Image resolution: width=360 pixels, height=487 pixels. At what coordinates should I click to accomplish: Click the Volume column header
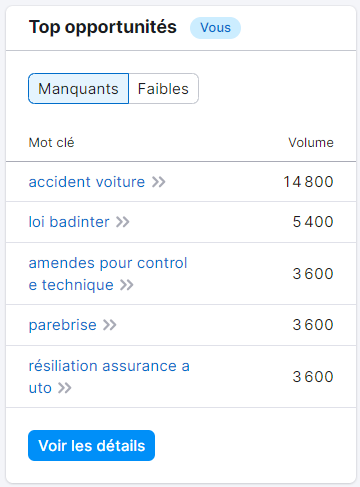tap(311, 143)
